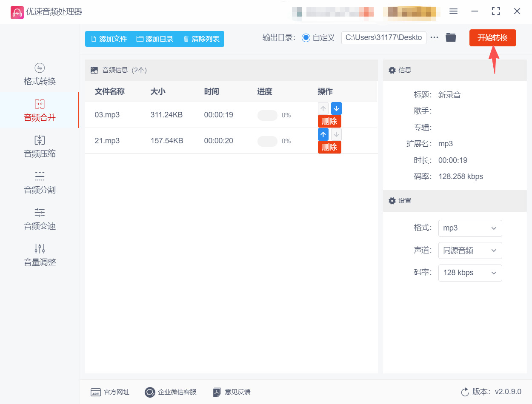The image size is (532, 404).
Task: Open the 音量调整 tool
Action: coord(39,255)
